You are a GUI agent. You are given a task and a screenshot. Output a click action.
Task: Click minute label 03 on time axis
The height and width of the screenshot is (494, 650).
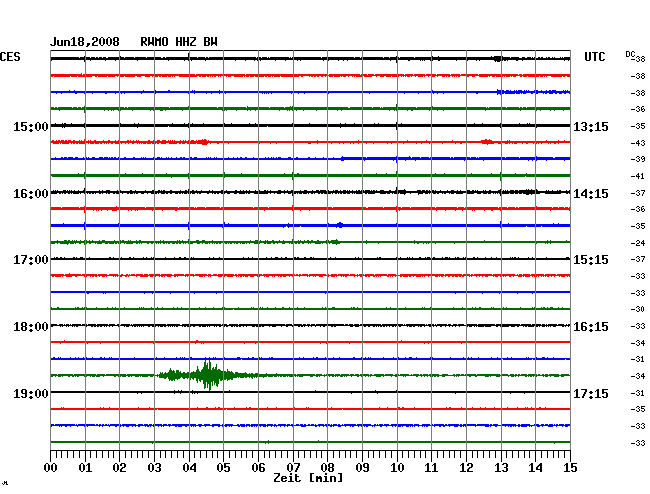[154, 467]
